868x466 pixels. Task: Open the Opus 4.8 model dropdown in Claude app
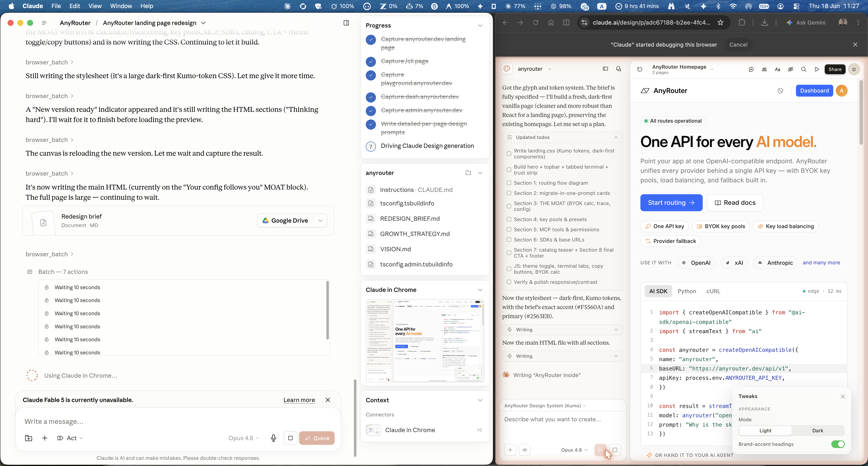pos(244,438)
